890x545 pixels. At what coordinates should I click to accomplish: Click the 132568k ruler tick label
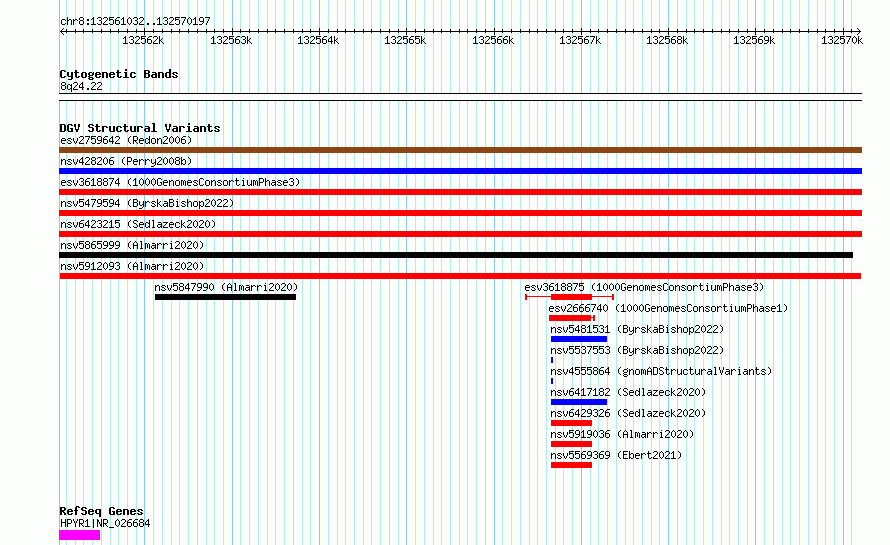click(667, 40)
